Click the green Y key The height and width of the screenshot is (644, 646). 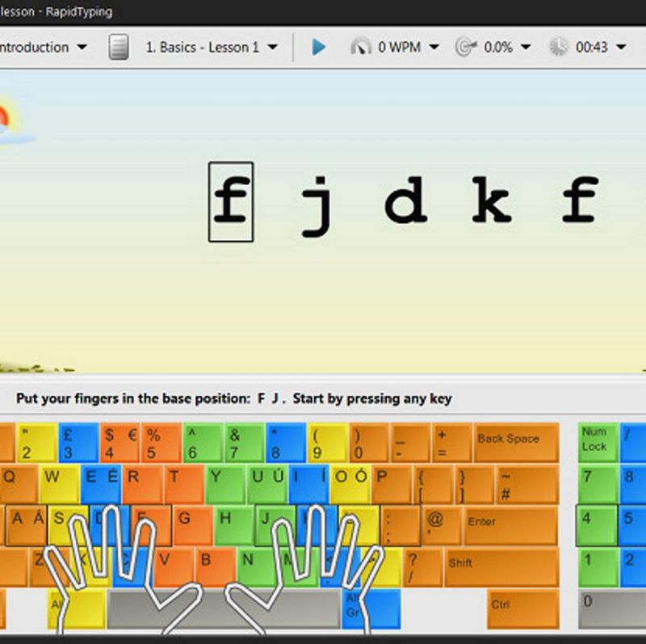coord(224,484)
